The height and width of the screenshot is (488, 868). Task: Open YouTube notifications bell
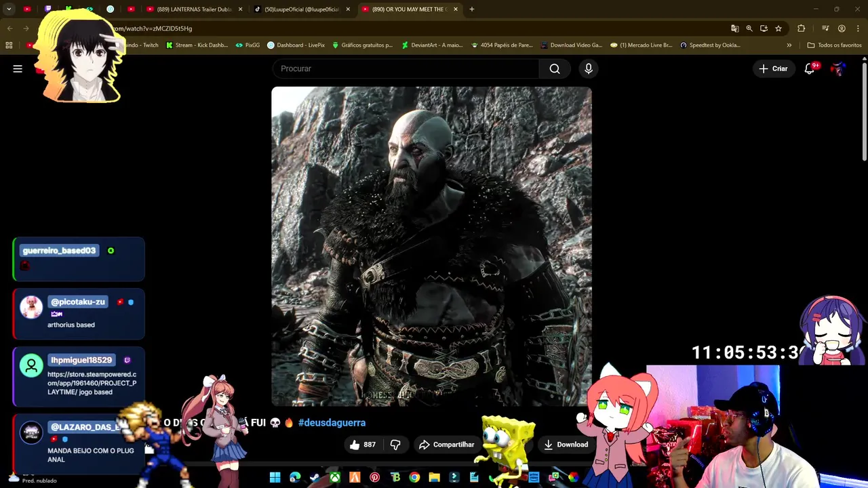(809, 68)
